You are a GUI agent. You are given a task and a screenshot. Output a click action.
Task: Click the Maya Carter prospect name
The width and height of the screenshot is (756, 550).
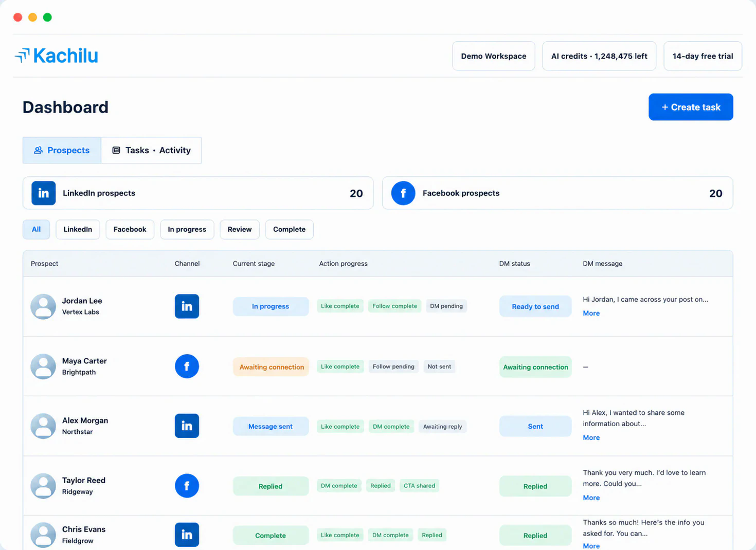point(84,361)
